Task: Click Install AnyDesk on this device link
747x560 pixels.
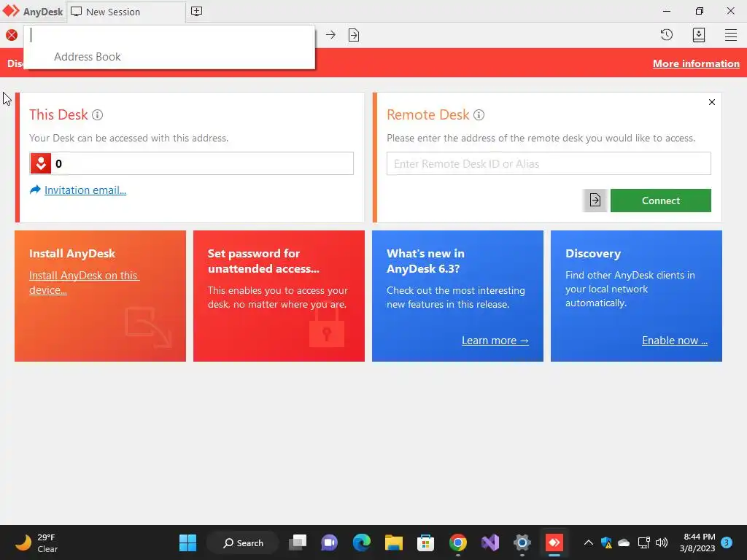Action: tap(85, 282)
